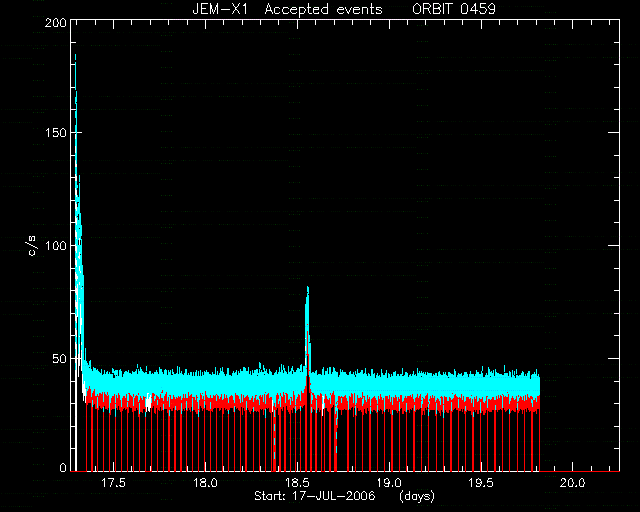Click the 19.5 label on the x-axis
Image resolution: width=640 pixels, height=512 pixels.
[481, 483]
